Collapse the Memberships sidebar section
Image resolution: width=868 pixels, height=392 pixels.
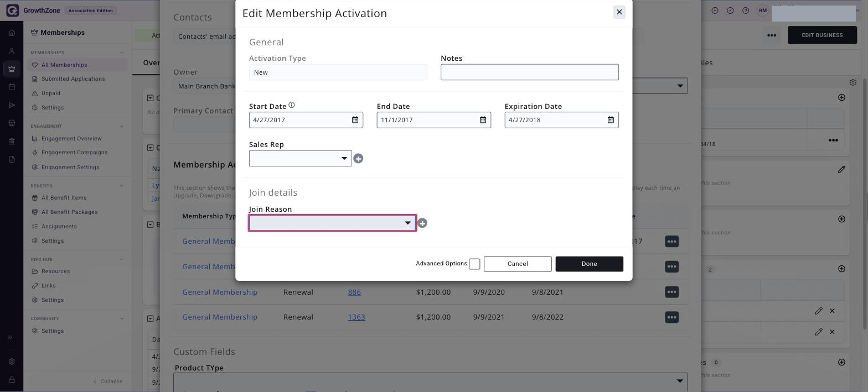[x=122, y=53]
